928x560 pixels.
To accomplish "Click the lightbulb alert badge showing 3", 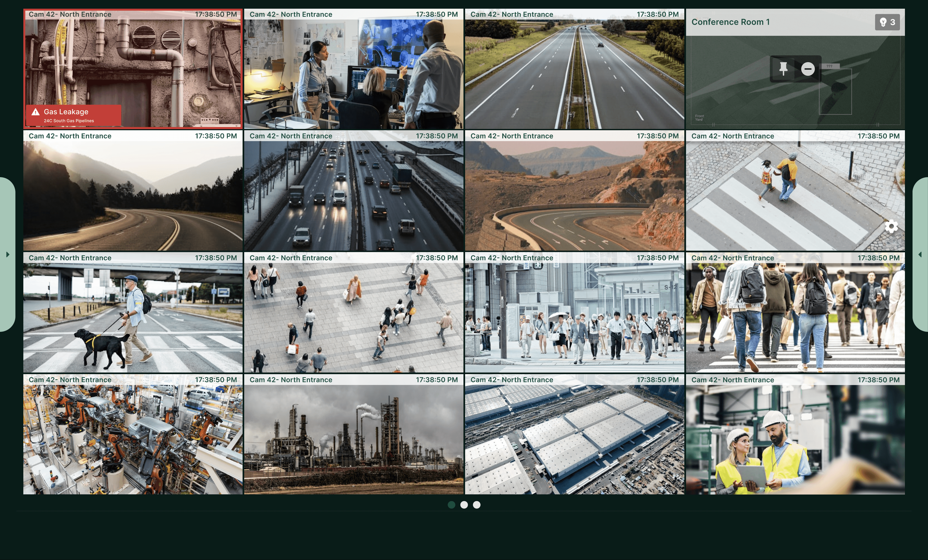I will pyautogui.click(x=887, y=22).
